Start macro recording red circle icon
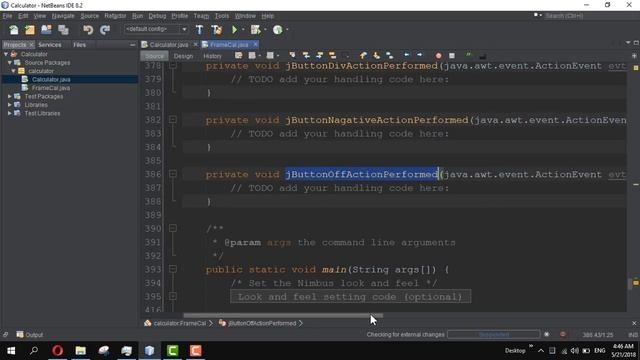 pos(438,56)
